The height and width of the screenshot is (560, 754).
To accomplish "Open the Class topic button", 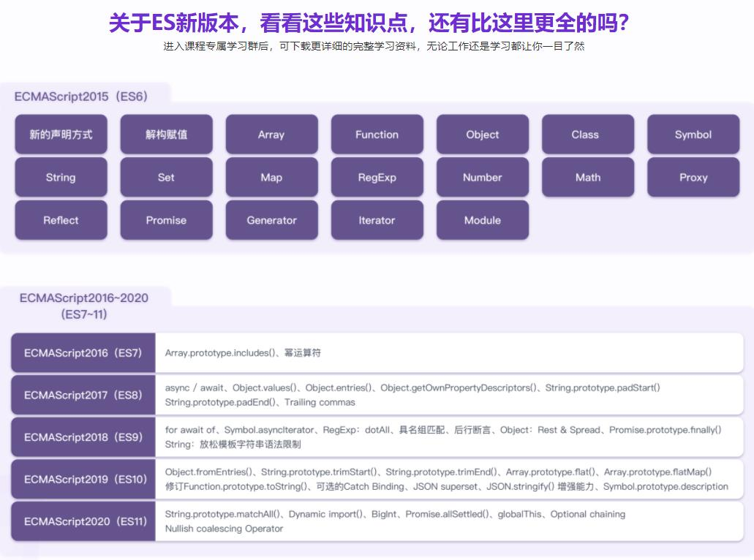I will click(587, 135).
